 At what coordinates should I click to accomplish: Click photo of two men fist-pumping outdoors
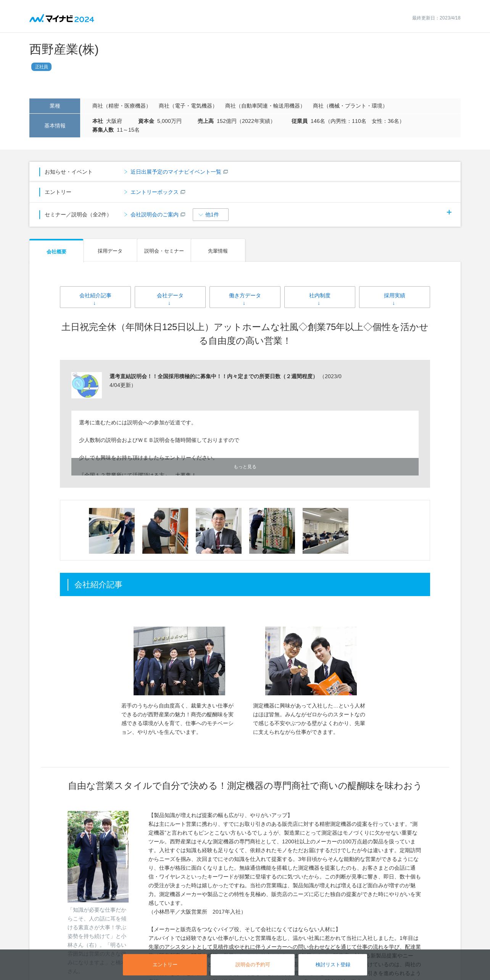pyautogui.click(x=98, y=857)
